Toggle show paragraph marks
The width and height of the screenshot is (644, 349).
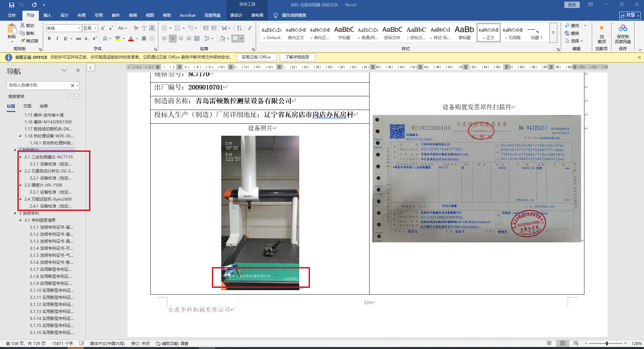coord(250,28)
